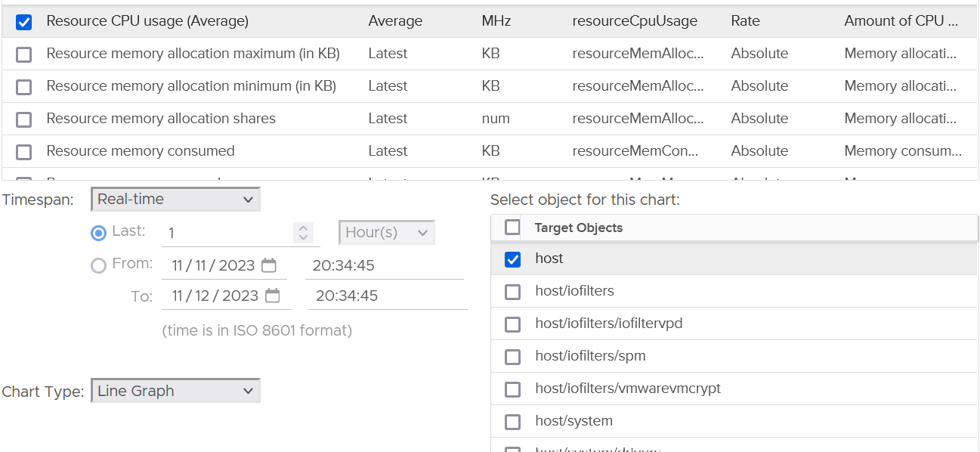Click the To date field 11/12/2023
Screen dimensions: 980x452
[215, 296]
